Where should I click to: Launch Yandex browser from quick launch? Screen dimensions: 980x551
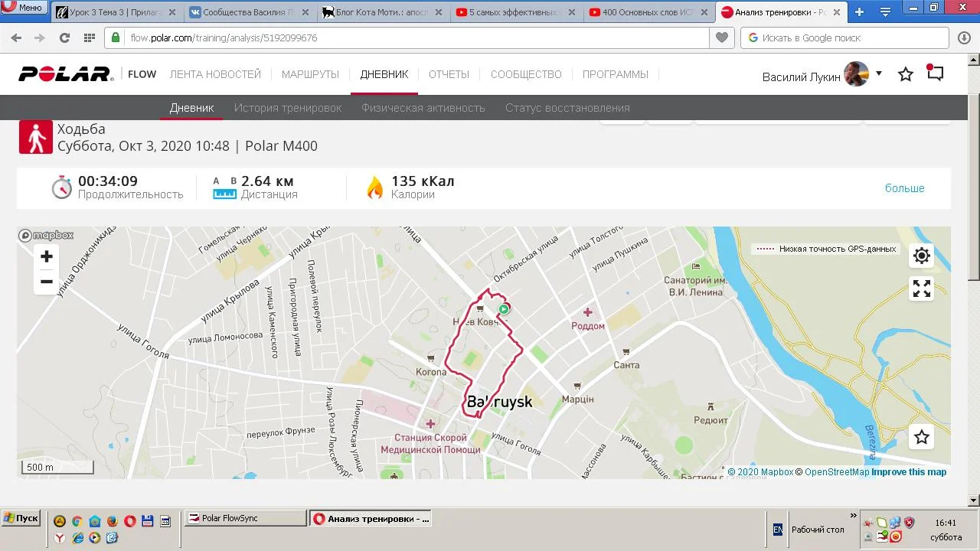coord(60,538)
